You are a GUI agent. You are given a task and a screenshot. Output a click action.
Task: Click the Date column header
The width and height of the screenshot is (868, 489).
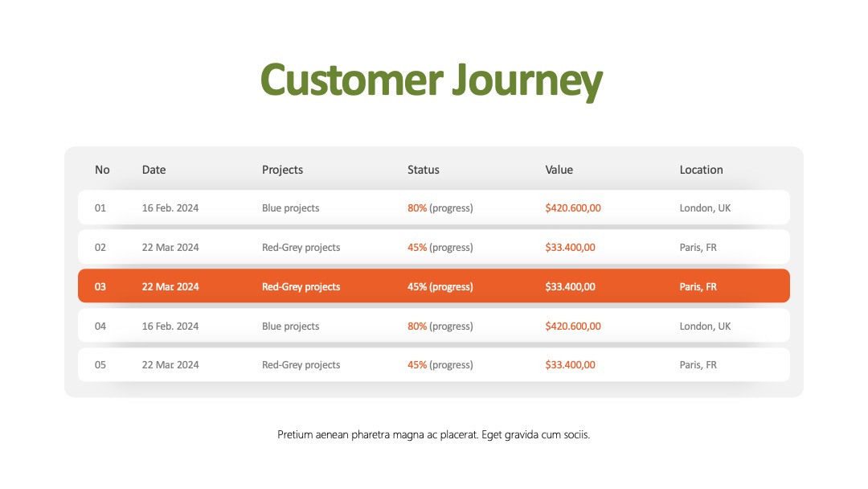(x=154, y=170)
